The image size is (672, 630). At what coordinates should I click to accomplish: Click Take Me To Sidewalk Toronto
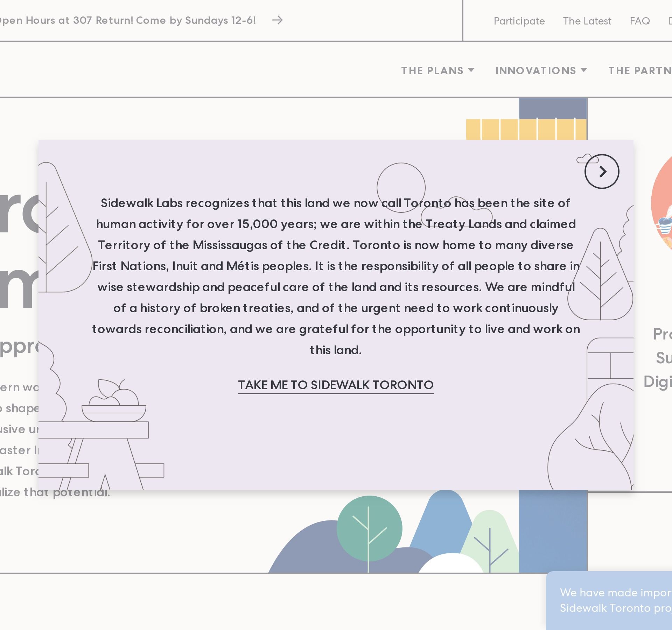click(336, 385)
